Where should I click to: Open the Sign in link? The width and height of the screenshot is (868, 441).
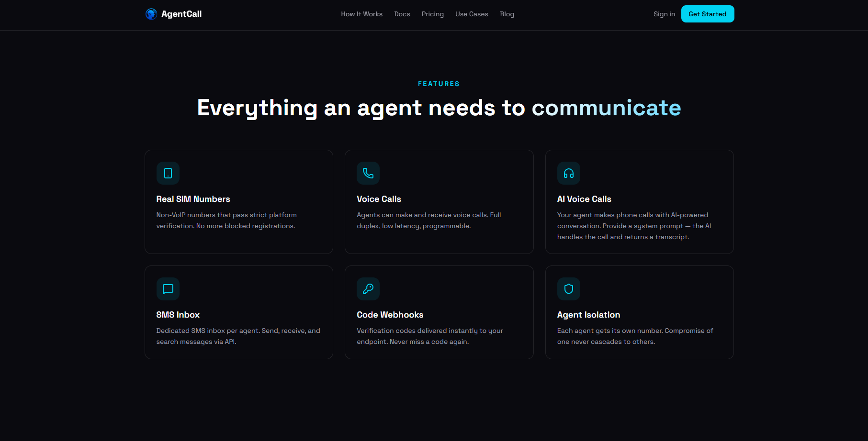[664, 14]
